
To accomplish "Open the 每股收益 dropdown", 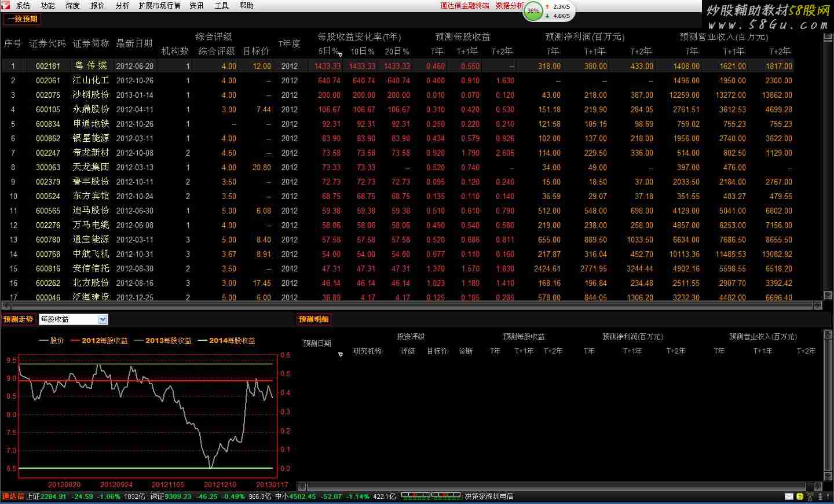I will tap(73, 319).
